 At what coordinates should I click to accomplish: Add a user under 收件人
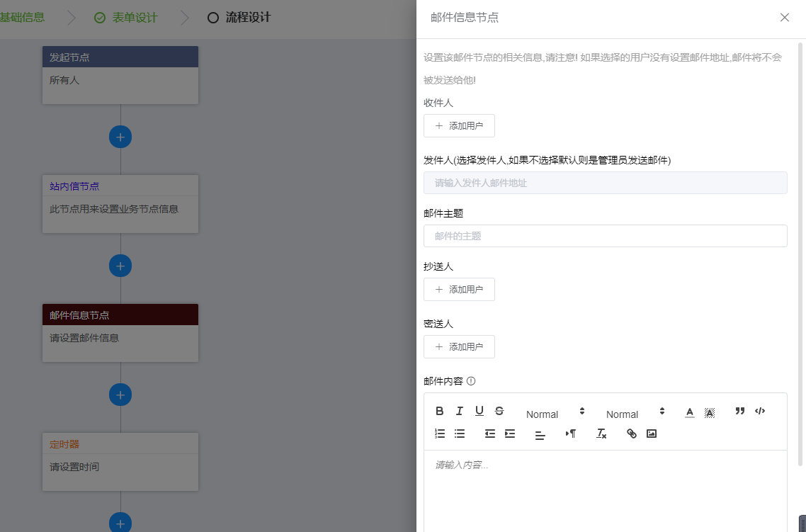coord(459,125)
